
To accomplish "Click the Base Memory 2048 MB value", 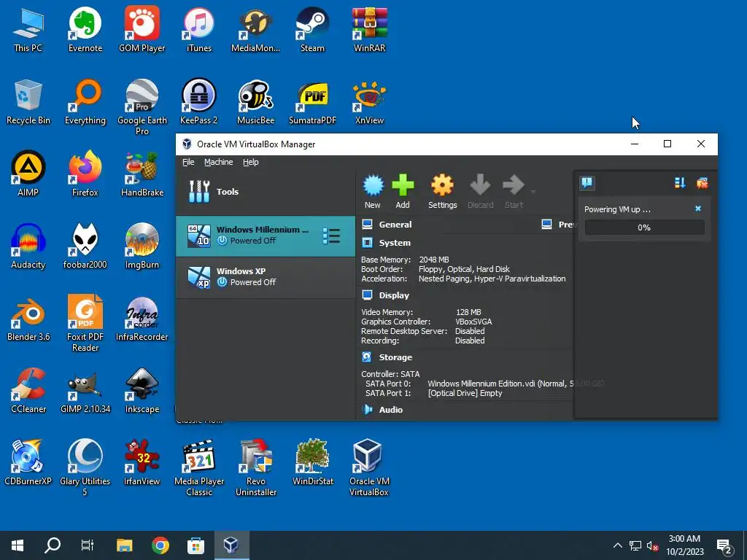I will 434,260.
